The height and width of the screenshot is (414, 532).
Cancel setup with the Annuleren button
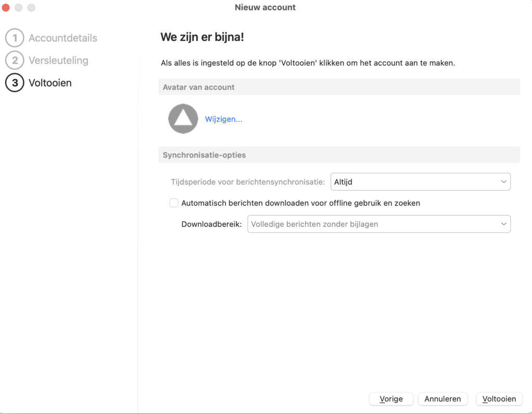tap(443, 399)
